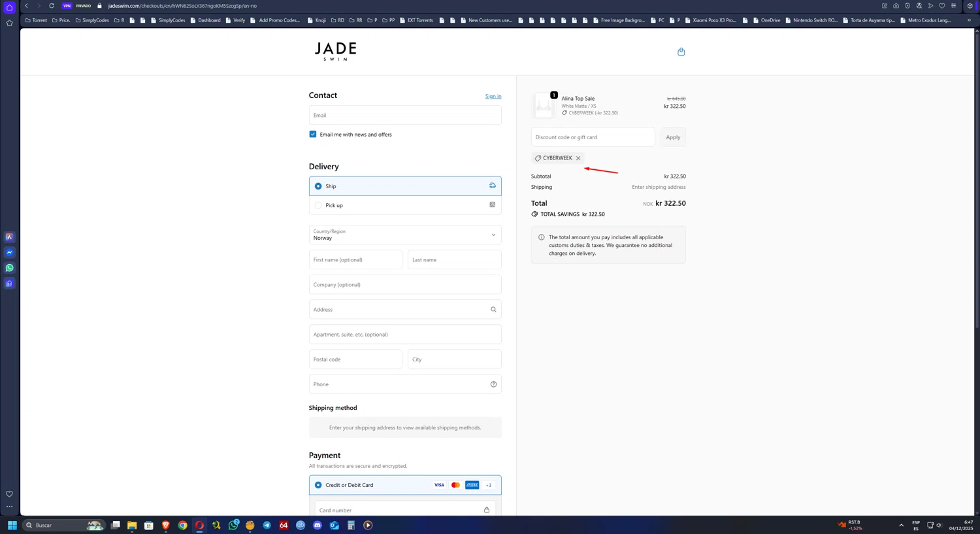Click the Apply discount button
Screen dimensions: 980x534
pyautogui.click(x=673, y=137)
